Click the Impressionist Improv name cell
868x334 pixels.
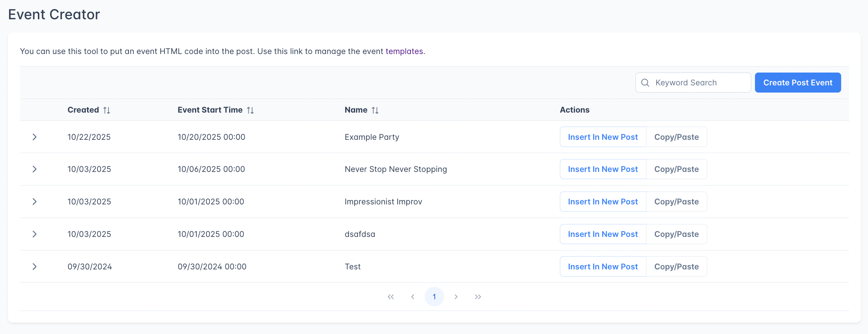coord(383,202)
